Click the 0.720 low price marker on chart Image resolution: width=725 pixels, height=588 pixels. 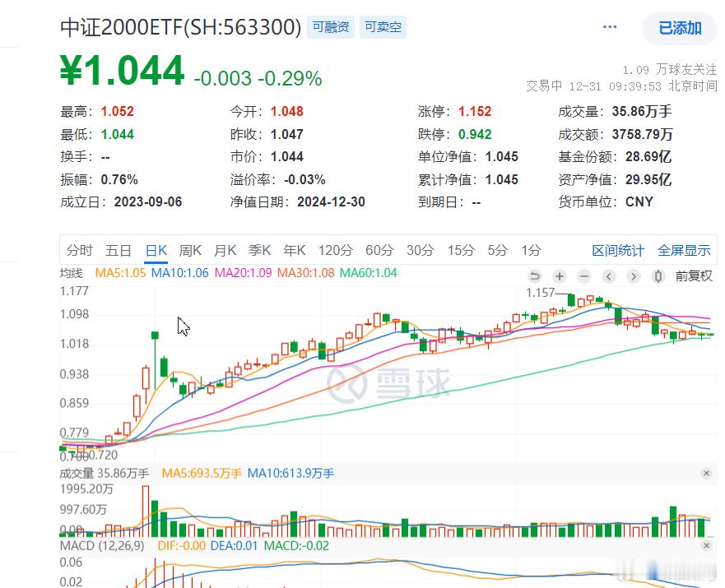[x=104, y=456]
